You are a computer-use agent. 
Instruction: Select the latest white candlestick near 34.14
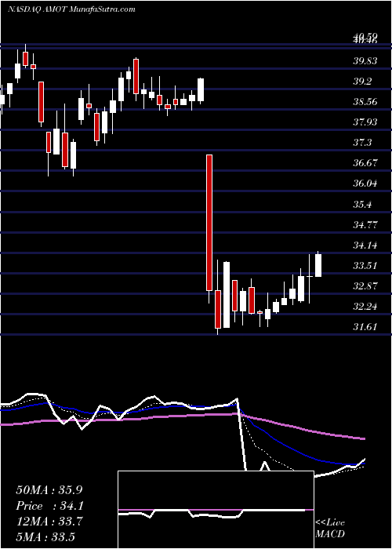[x=318, y=265]
